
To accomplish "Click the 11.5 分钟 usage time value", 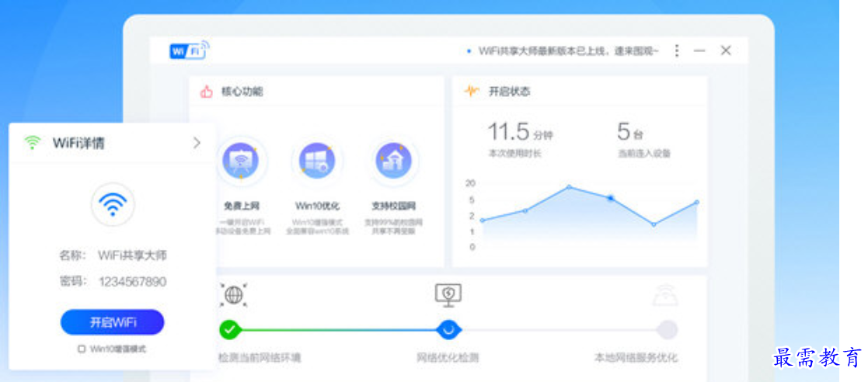I will (520, 132).
